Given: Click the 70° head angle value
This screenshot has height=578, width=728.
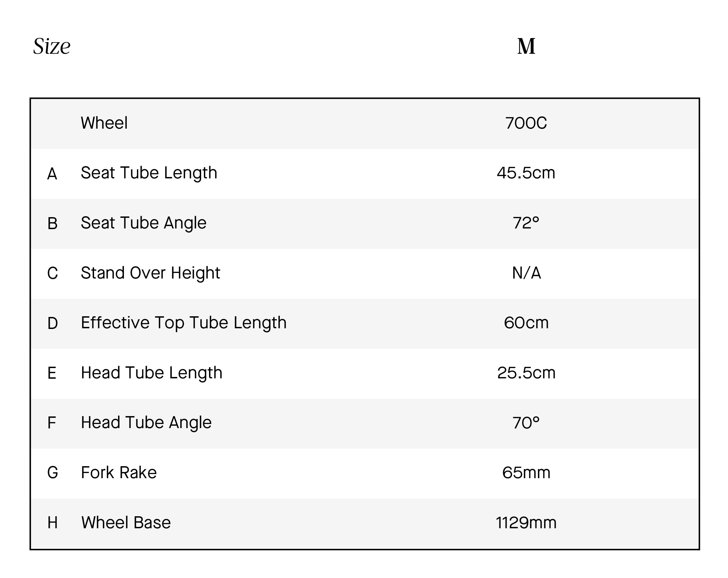Looking at the screenshot, I should (526, 423).
